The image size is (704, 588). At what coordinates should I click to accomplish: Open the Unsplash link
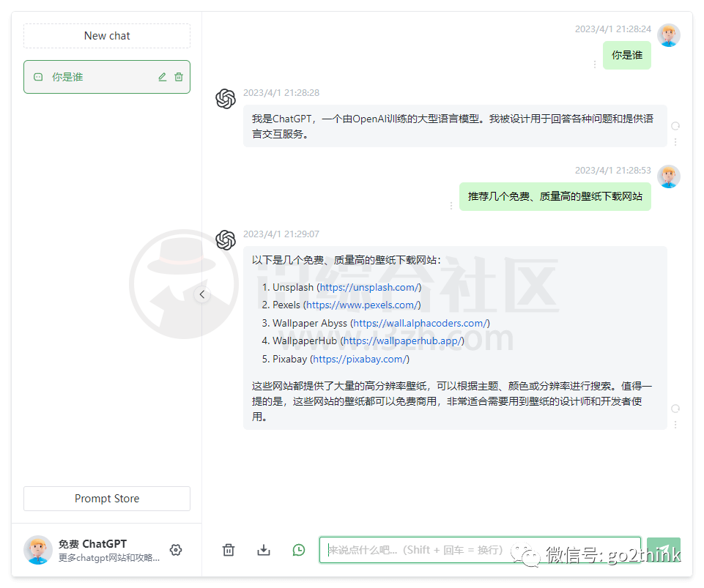[371, 287]
